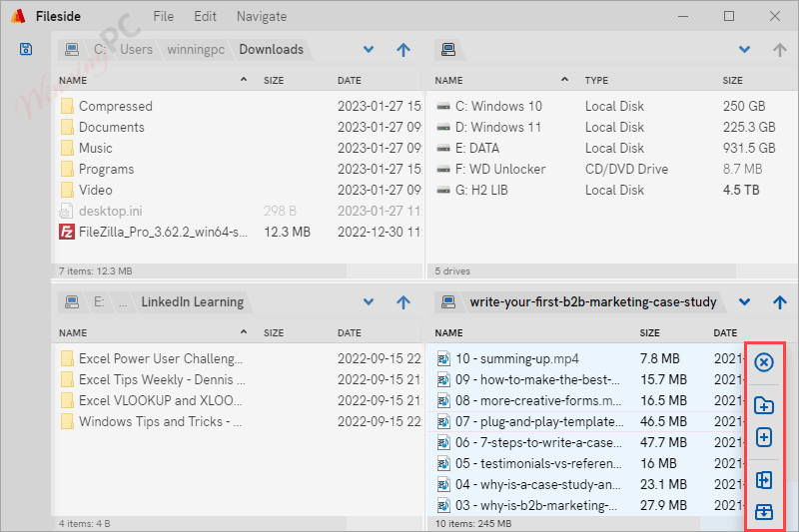Click the C: breadcrumb segment
799x532 pixels.
click(100, 49)
